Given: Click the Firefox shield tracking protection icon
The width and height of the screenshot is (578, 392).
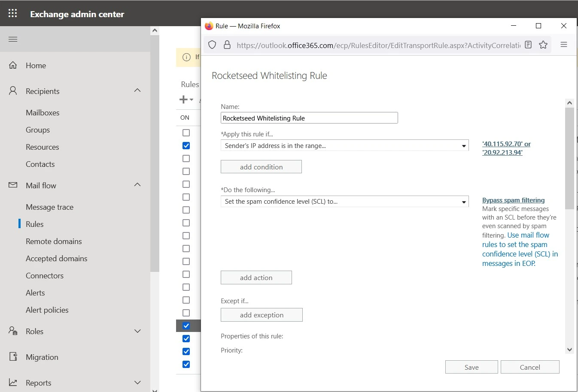Looking at the screenshot, I should [x=212, y=45].
